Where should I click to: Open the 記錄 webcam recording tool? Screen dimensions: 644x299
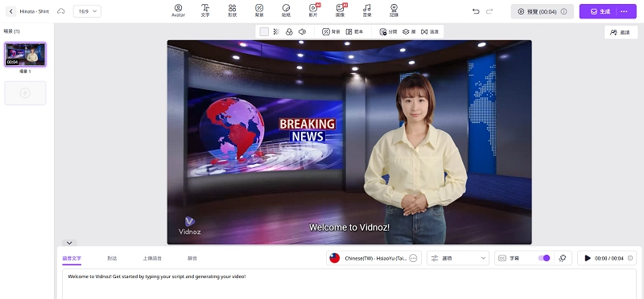pos(394,10)
